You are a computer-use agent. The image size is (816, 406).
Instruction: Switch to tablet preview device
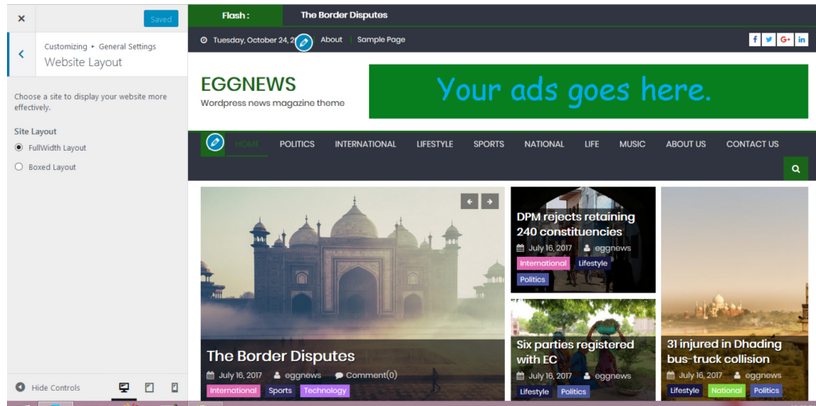click(x=149, y=388)
